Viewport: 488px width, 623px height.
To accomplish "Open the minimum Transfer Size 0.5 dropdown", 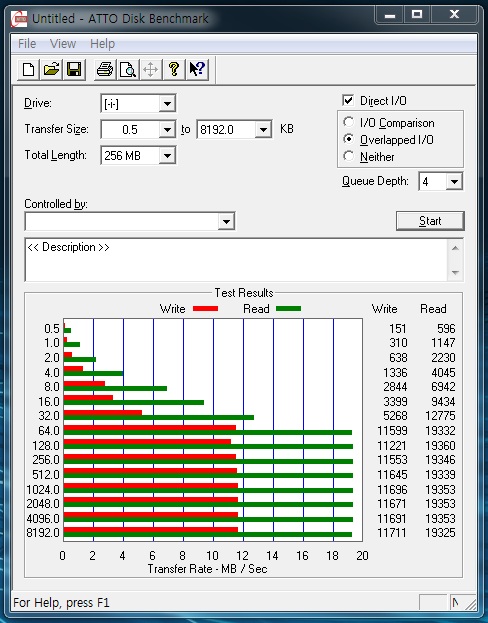I will pyautogui.click(x=167, y=130).
